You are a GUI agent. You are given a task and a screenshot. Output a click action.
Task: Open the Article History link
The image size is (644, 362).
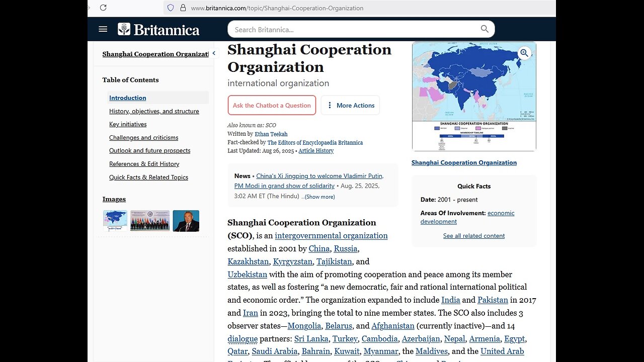point(316,151)
